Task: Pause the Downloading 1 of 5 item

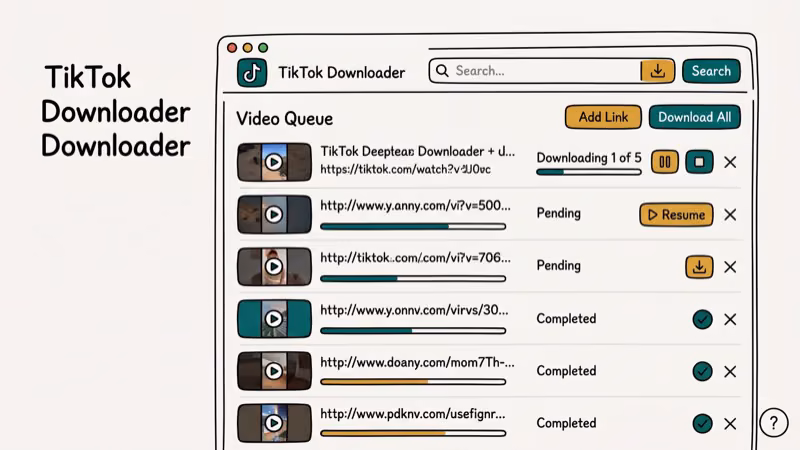Action: pos(665,162)
